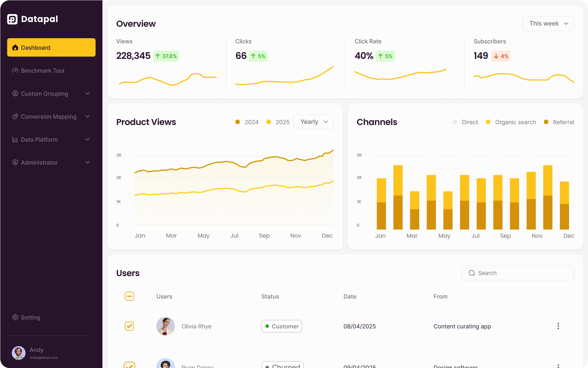
Task: Open the Data Platform menu entry
Action: [x=39, y=139]
